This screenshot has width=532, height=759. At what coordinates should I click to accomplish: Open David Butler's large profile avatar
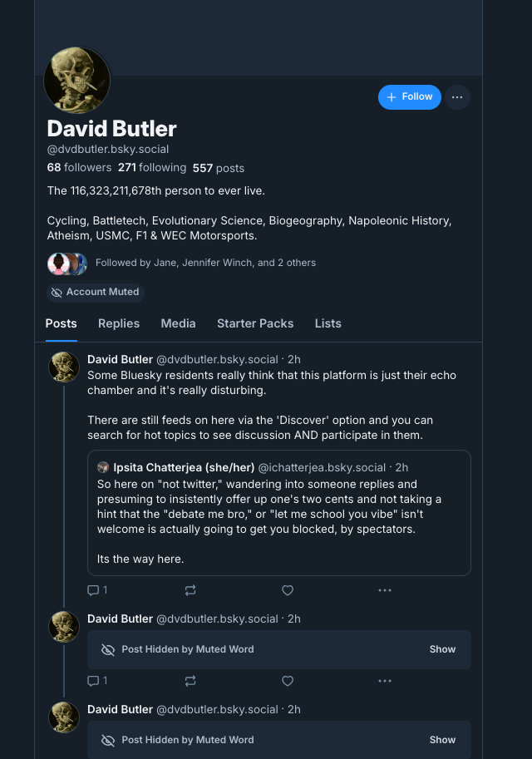point(77,81)
